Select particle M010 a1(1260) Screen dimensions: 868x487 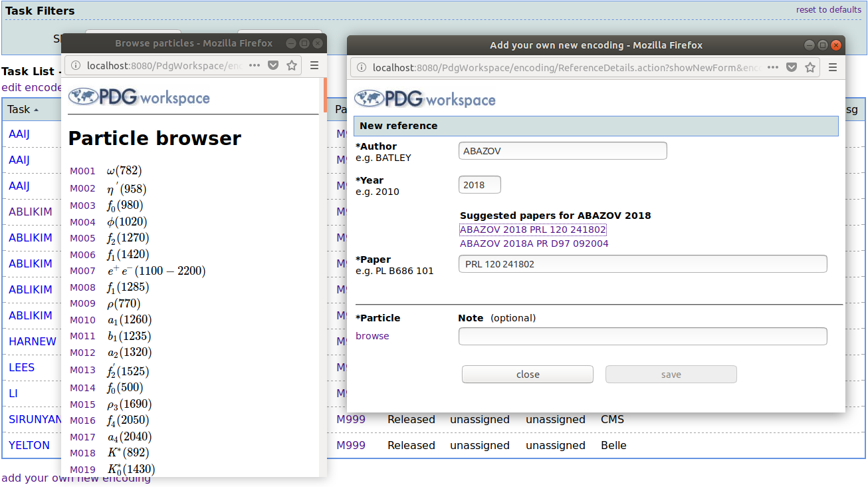(x=83, y=320)
